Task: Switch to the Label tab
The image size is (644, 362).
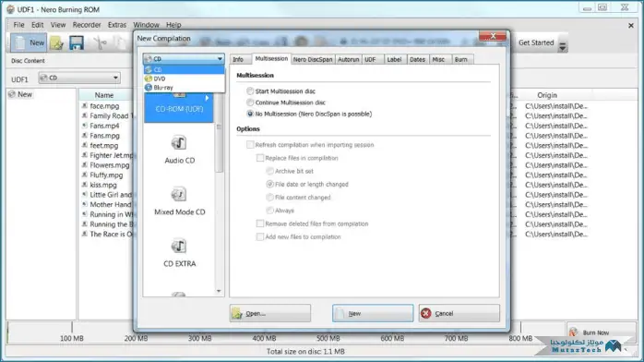Action: pyautogui.click(x=394, y=60)
